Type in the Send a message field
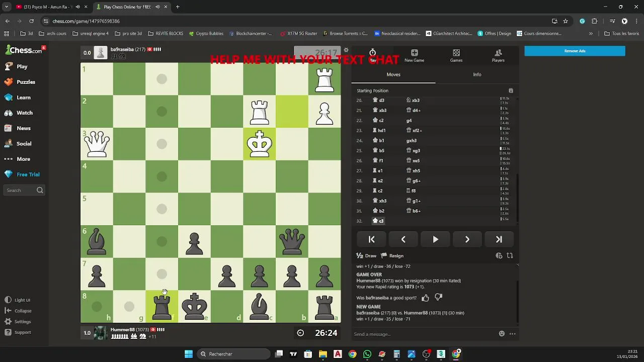644x362 pixels. point(424,334)
